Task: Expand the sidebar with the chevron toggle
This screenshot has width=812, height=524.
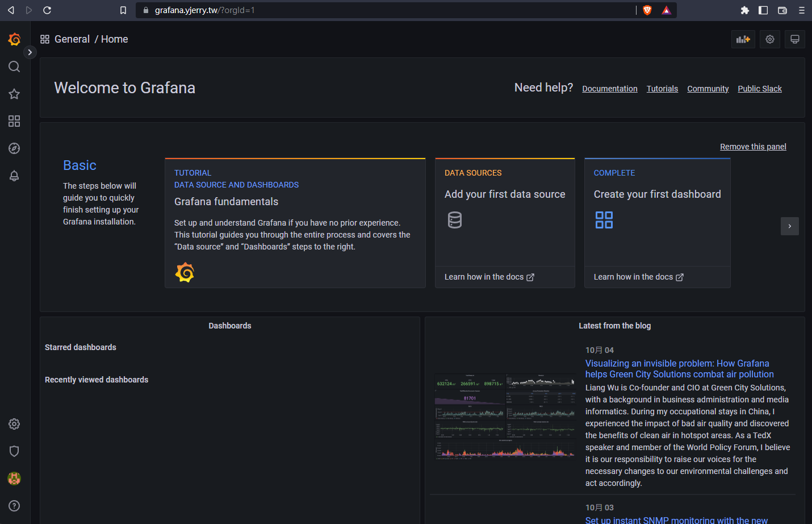Action: tap(30, 52)
